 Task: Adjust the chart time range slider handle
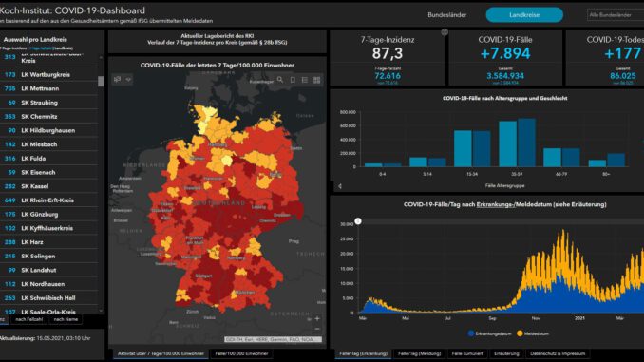point(358,221)
